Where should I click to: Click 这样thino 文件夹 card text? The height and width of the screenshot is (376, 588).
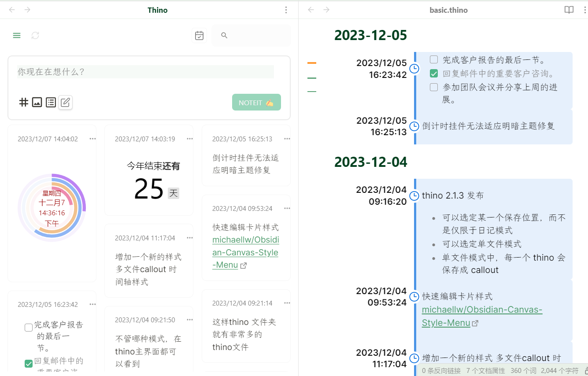[x=244, y=335]
